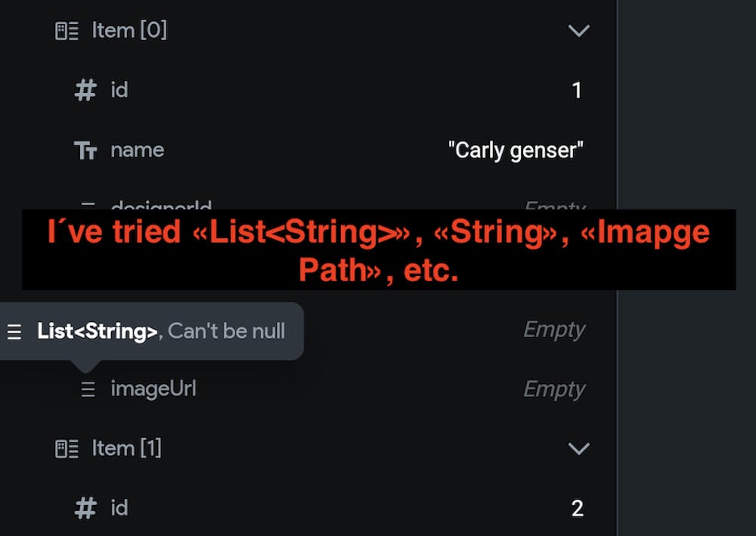Click the "Carly genser" name value
756x536 pixels.
tap(516, 150)
